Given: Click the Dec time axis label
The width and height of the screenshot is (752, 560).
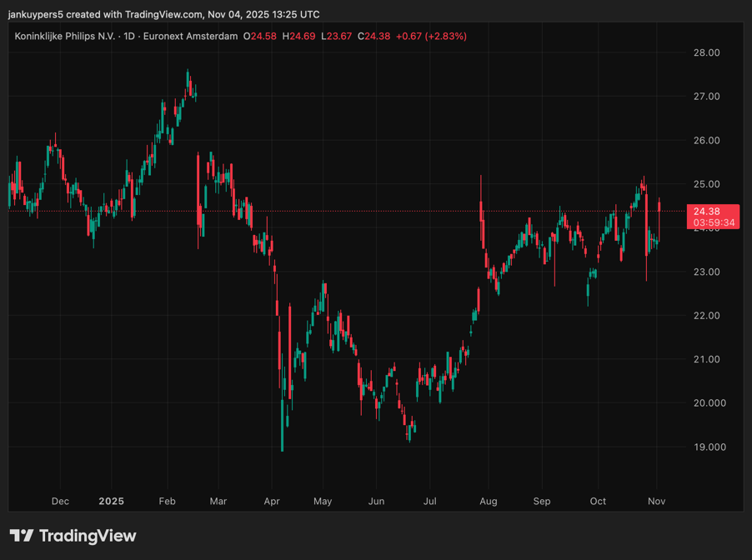Looking at the screenshot, I should [60, 501].
